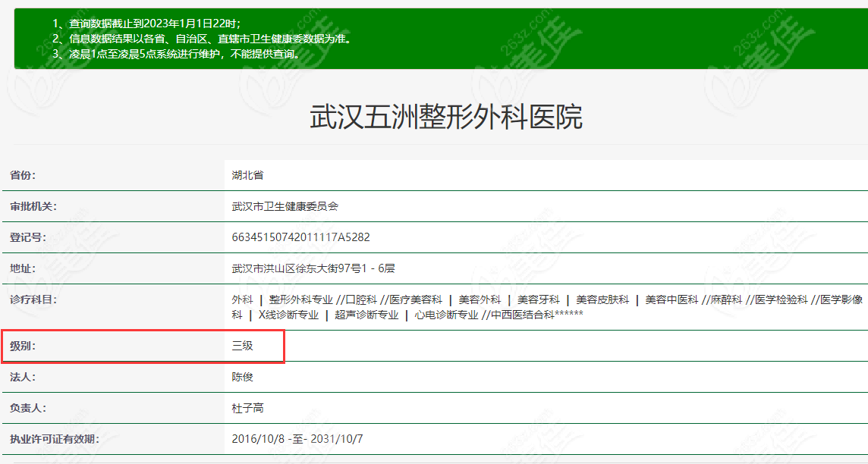Click the 地址 row label
This screenshot has height=464, width=868.
click(x=23, y=268)
